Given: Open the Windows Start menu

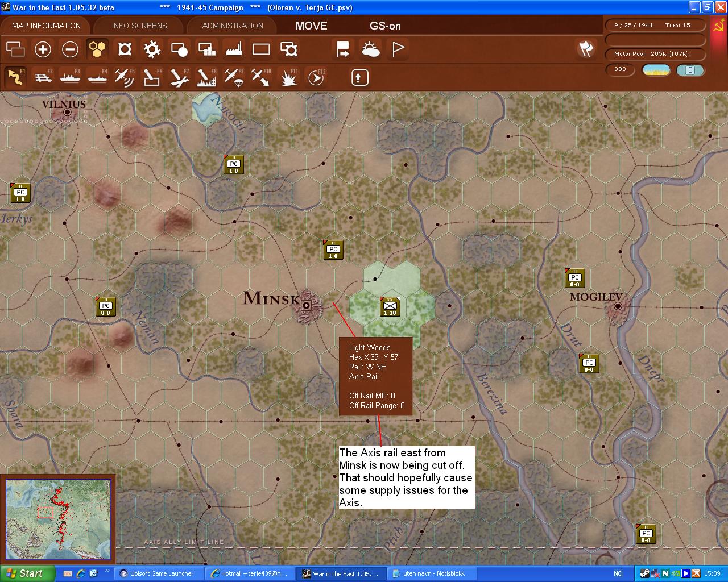Looking at the screenshot, I should [x=27, y=573].
